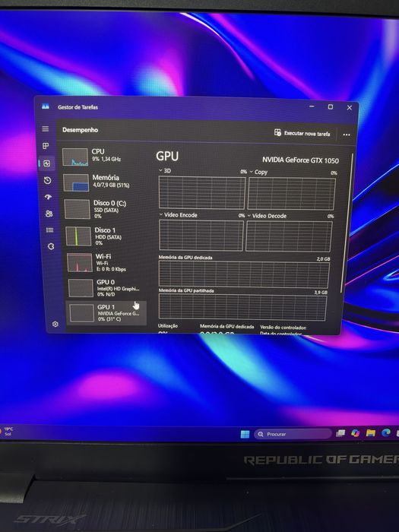Open the Processes page from sidebar
The image size is (399, 532).
coord(46,146)
